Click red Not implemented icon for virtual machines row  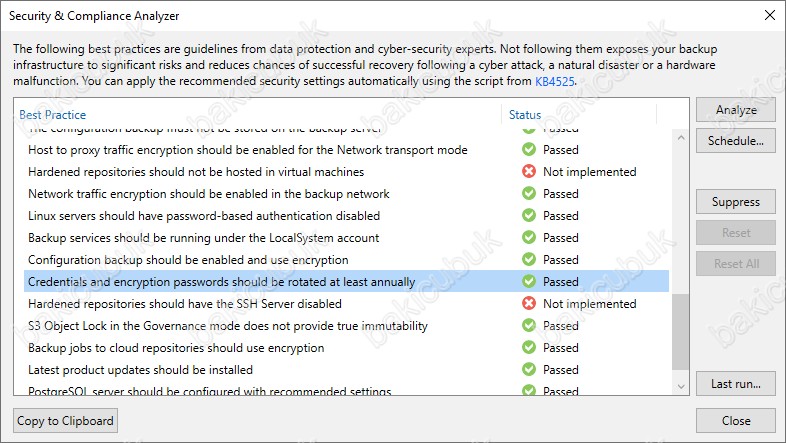pos(529,171)
